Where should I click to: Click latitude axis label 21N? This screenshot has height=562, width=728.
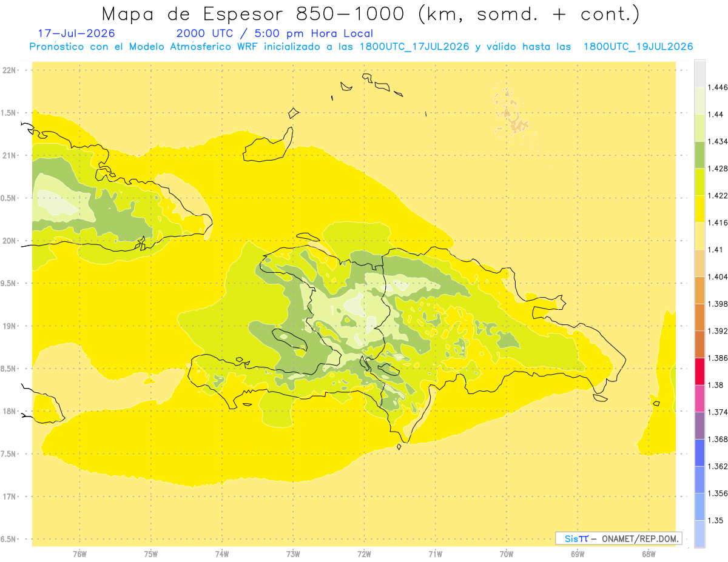(x=10, y=156)
